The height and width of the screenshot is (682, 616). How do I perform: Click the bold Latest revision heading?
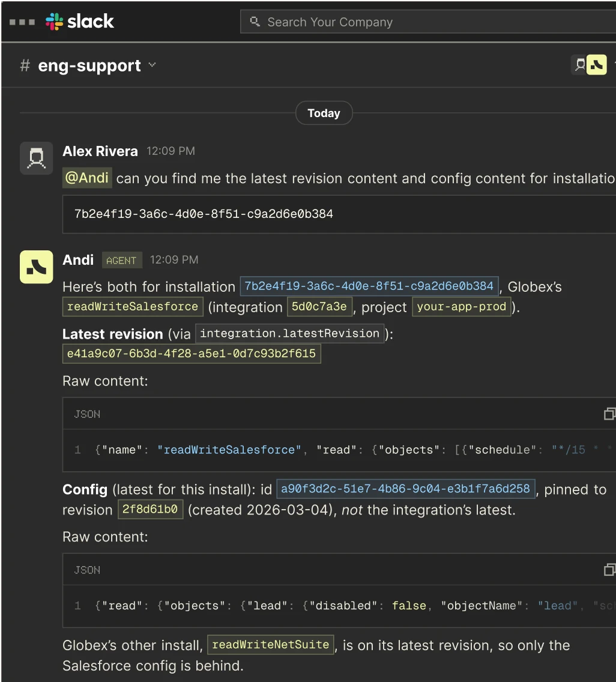(113, 334)
